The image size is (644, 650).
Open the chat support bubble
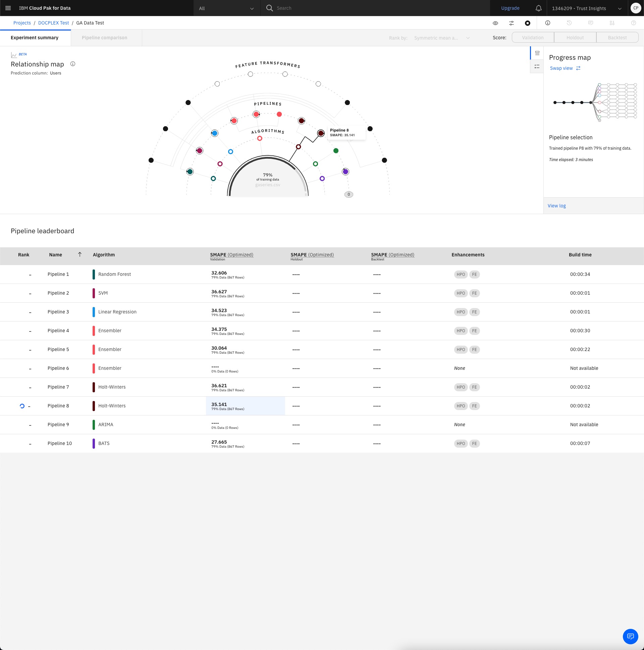[x=630, y=636]
